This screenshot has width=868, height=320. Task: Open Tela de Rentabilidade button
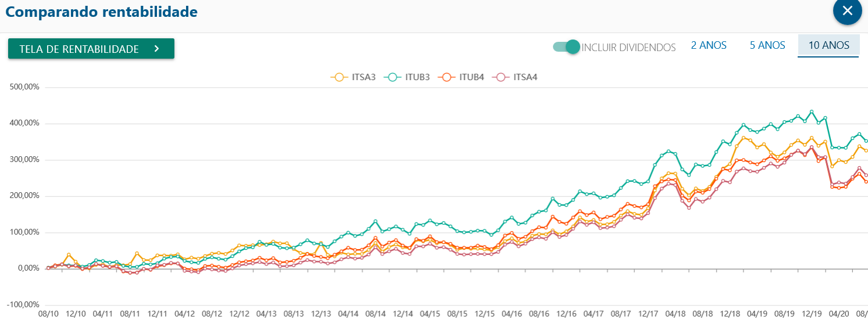tap(91, 49)
